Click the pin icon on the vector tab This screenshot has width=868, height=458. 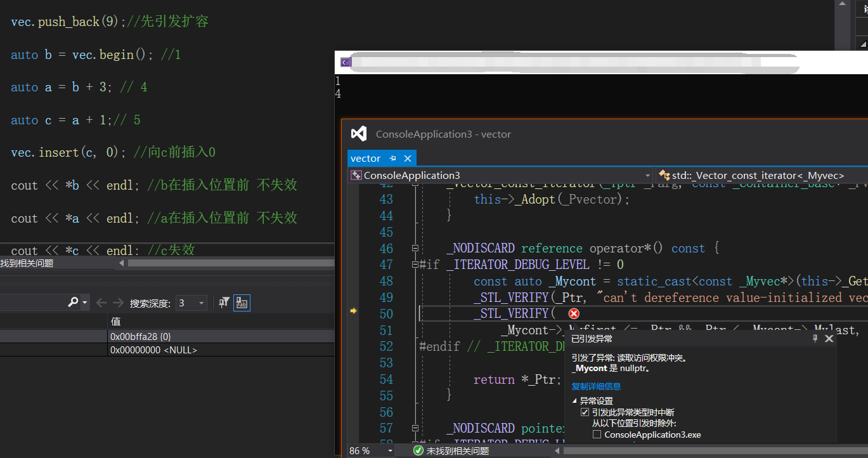[392, 159]
